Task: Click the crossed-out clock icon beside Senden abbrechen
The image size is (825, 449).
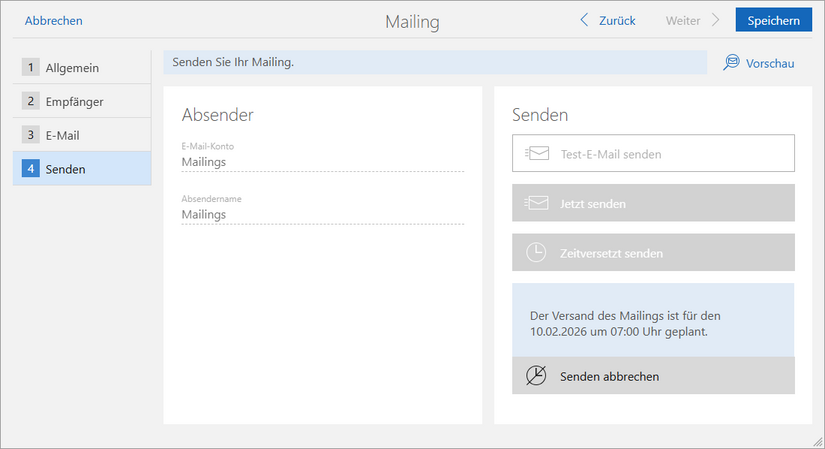Action: [536, 376]
